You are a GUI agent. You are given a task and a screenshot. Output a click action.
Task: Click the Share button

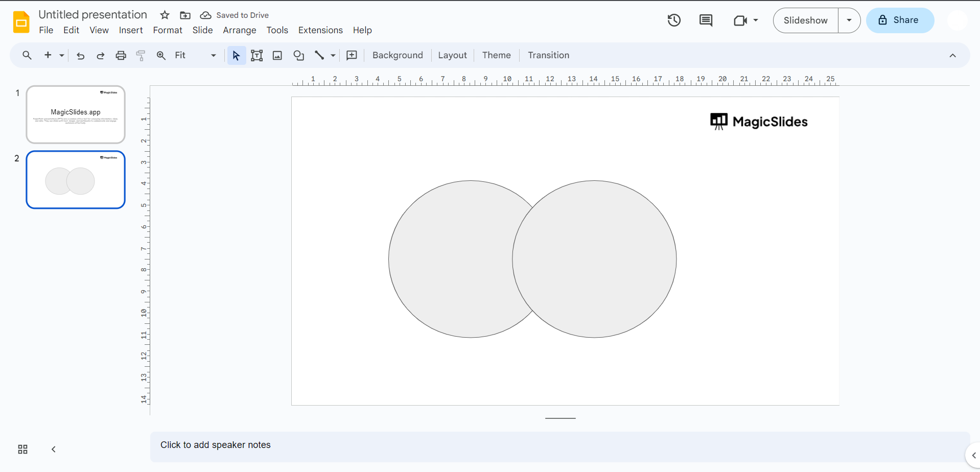[x=900, y=20]
